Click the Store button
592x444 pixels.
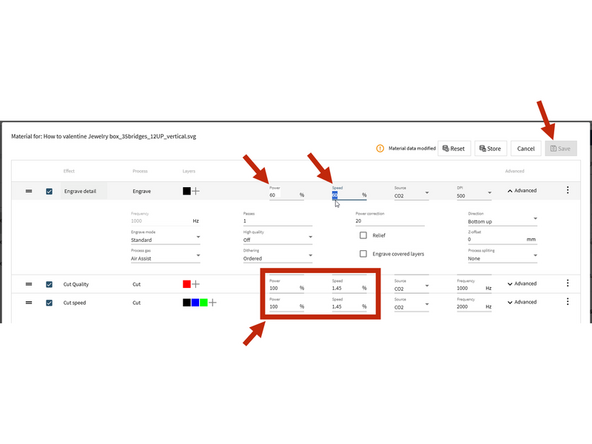tap(490, 148)
